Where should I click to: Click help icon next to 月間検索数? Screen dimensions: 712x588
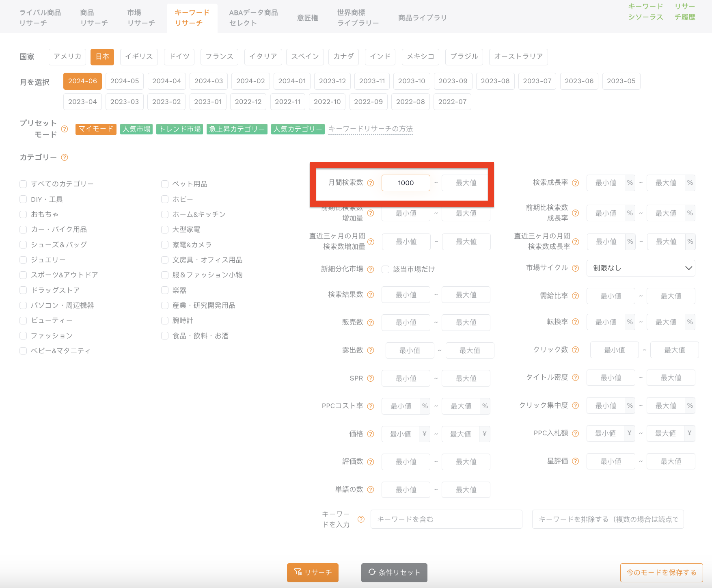[x=371, y=183]
